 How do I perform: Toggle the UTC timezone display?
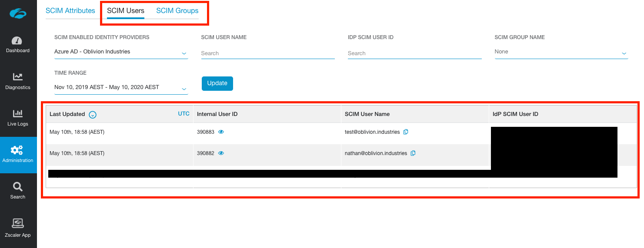point(184,114)
